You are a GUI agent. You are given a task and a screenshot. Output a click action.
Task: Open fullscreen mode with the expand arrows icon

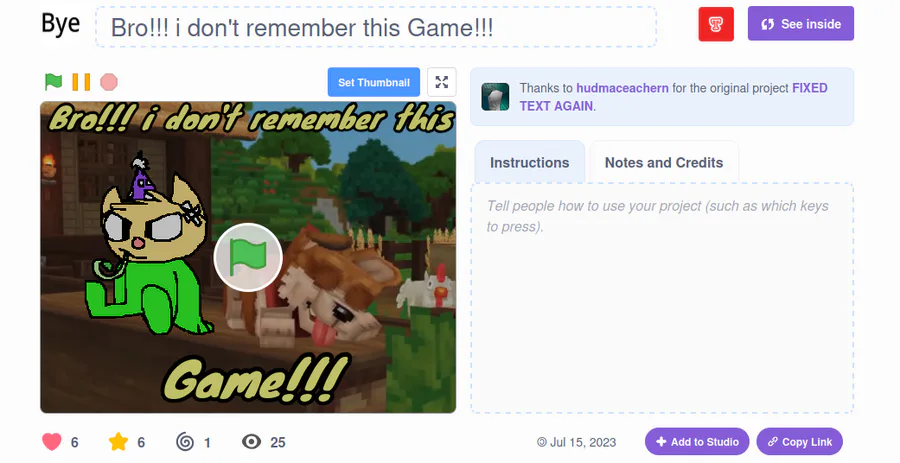click(x=441, y=82)
